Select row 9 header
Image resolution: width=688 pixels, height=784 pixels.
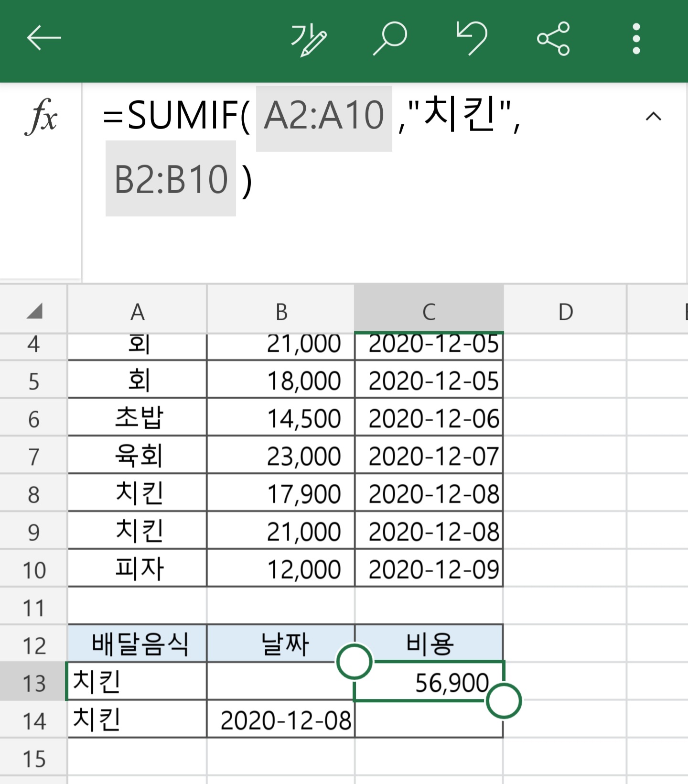click(x=33, y=531)
